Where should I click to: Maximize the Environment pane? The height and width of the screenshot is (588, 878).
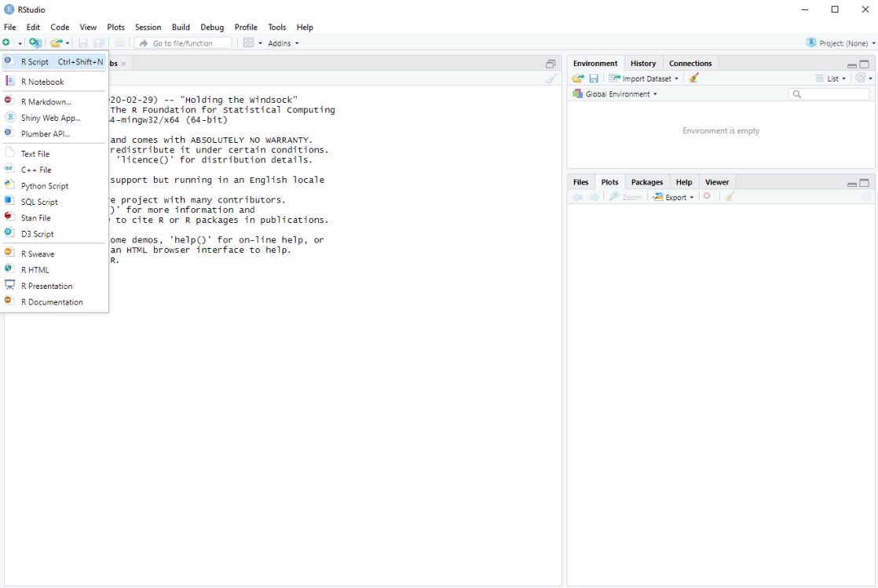pyautogui.click(x=865, y=64)
